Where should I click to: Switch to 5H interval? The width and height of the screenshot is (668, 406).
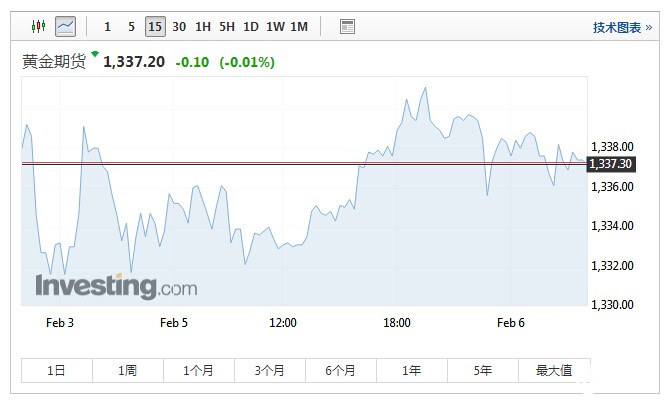227,26
